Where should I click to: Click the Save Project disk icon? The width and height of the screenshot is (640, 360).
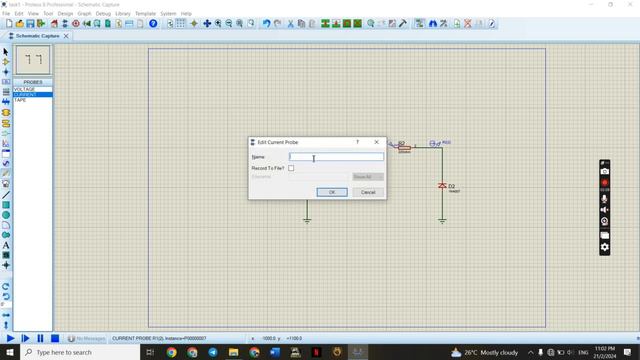30,24
